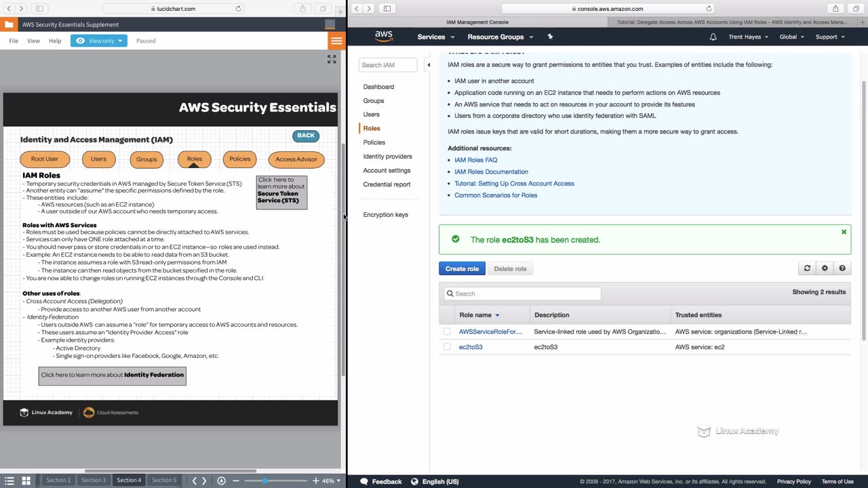The width and height of the screenshot is (868, 488).
Task: Focus the roles table Search field
Action: [523, 293]
